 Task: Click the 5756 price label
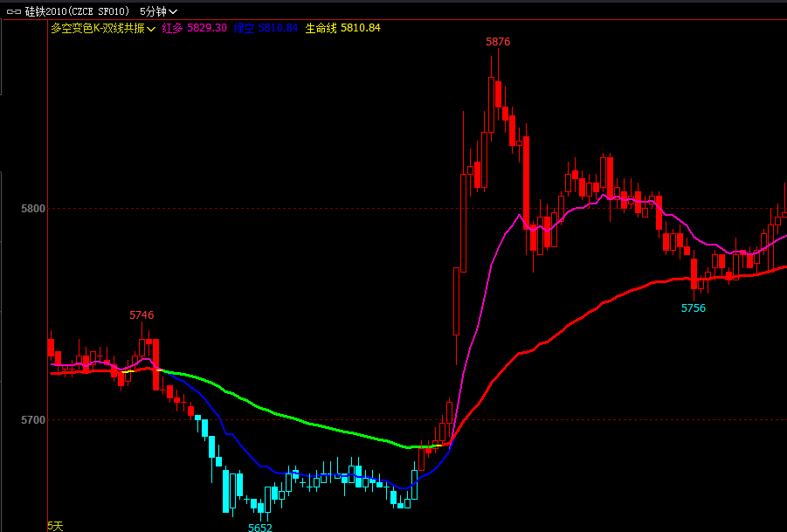[694, 308]
